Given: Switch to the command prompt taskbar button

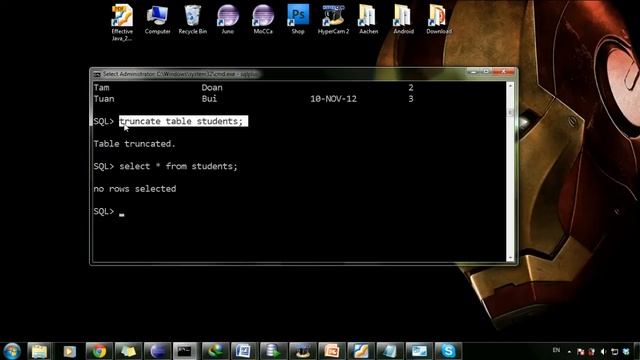Looking at the screenshot, I should coord(185,351).
